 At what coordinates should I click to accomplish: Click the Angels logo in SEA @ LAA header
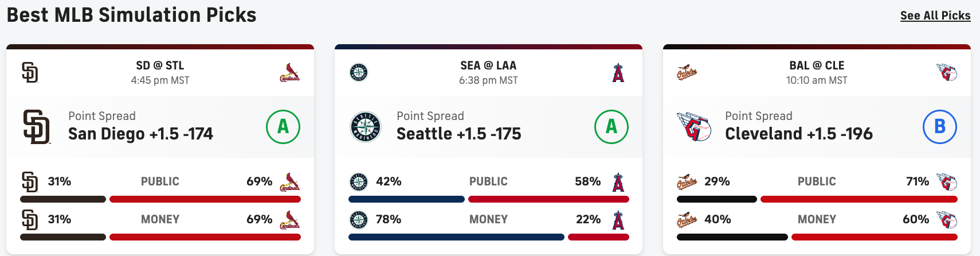[x=618, y=73]
